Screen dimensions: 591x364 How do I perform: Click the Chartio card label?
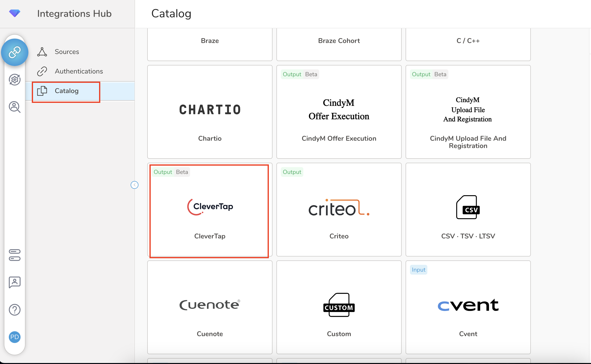[x=210, y=139]
